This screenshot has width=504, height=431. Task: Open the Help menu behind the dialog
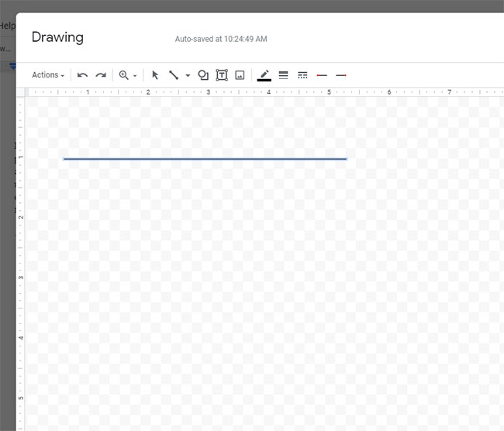pos(7,26)
